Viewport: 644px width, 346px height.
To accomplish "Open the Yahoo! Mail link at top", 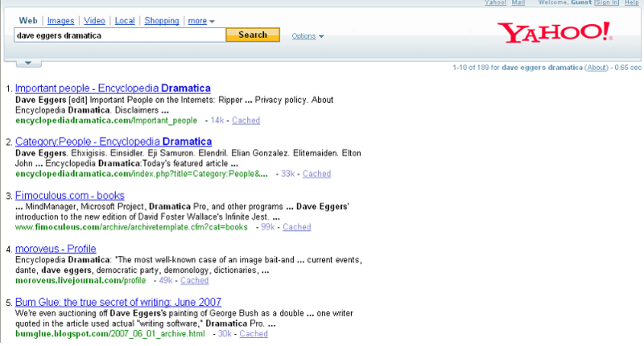I will coord(518,3).
